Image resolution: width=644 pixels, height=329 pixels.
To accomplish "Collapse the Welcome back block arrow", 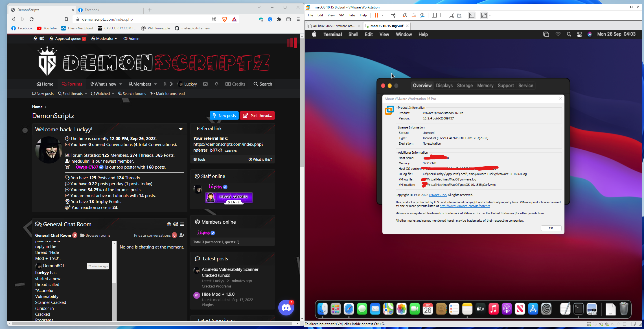I will (181, 129).
